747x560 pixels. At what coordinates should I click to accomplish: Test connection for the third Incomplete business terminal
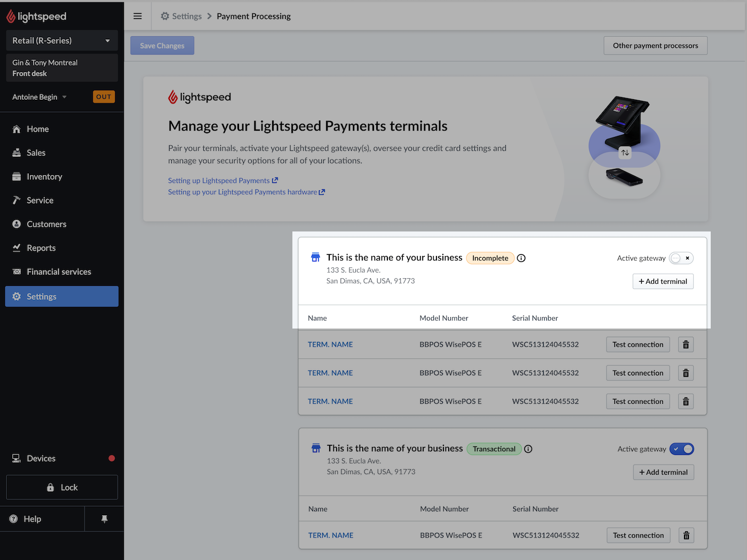tap(638, 401)
